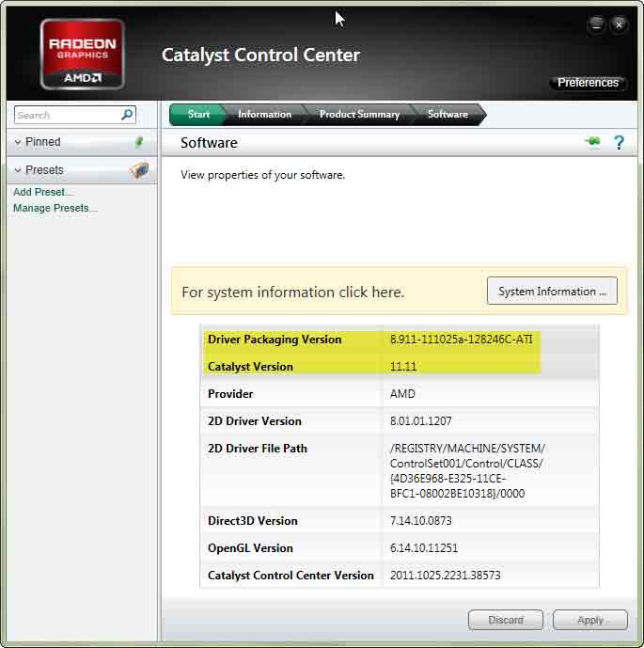Click the Apply button
Screen dimensions: 644x648
tap(590, 620)
